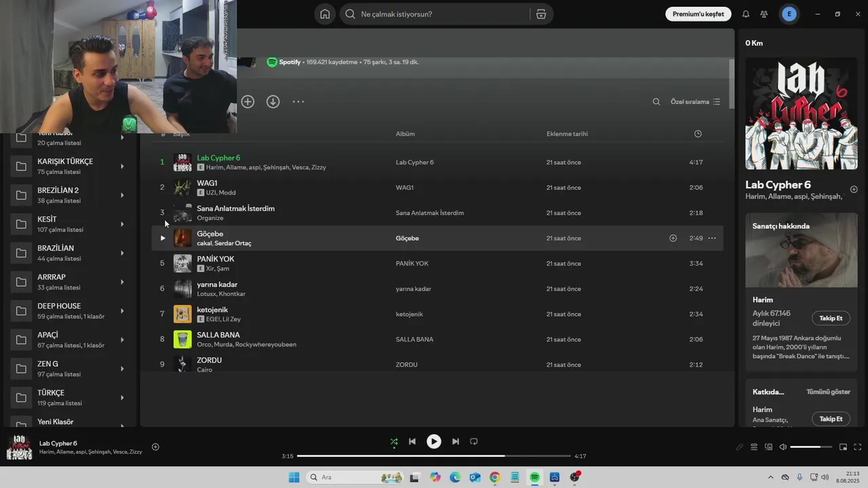Open the browse icon in search bar
Screen dimensions: 868x488
point(540,14)
